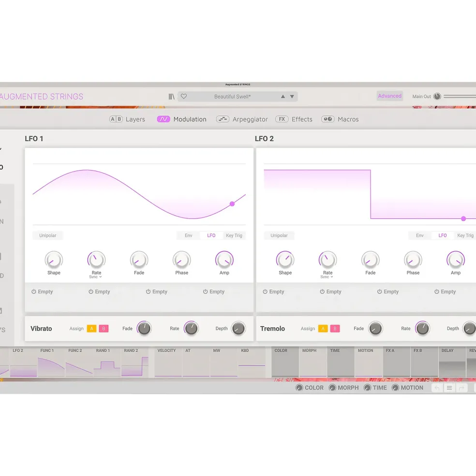
Task: Open the Effects tab
Action: (294, 119)
